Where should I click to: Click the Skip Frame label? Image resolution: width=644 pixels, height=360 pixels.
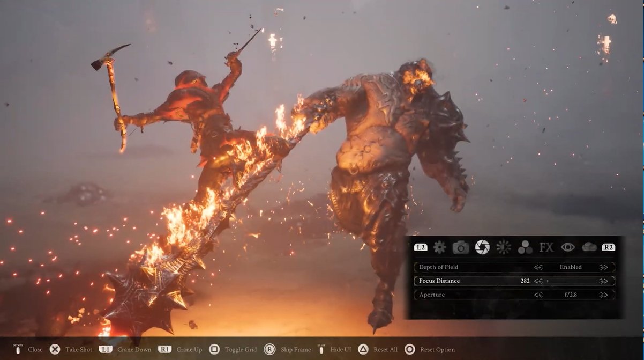click(x=295, y=350)
